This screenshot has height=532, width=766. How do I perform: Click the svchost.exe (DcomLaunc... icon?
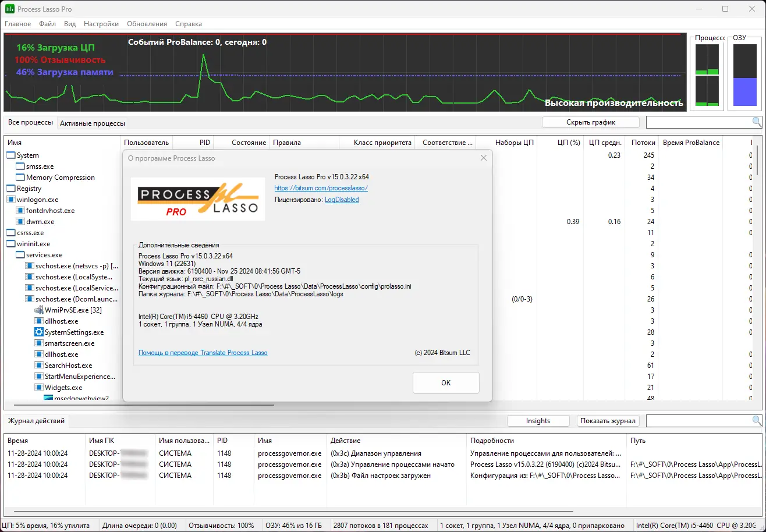pos(30,299)
